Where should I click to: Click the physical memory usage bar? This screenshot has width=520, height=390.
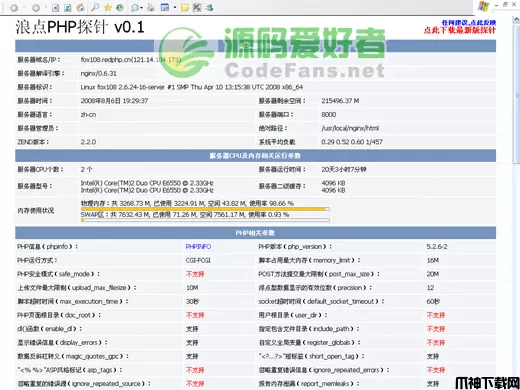[205, 209]
